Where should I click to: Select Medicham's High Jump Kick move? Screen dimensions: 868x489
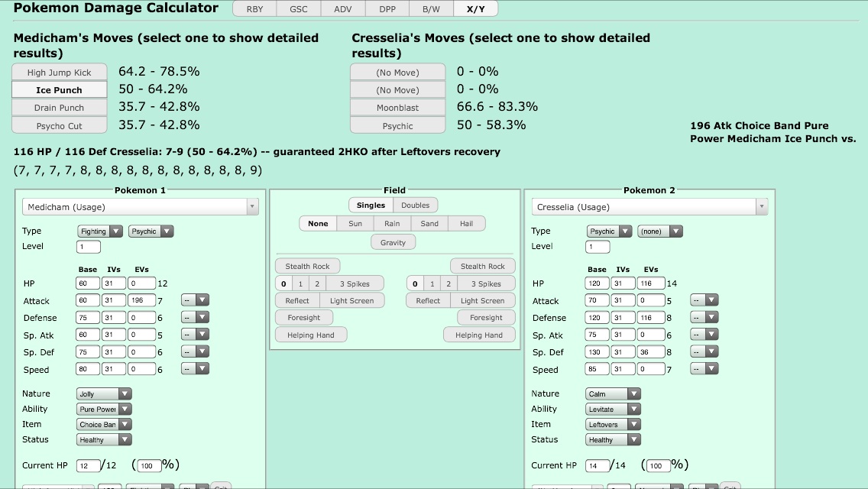coord(60,72)
